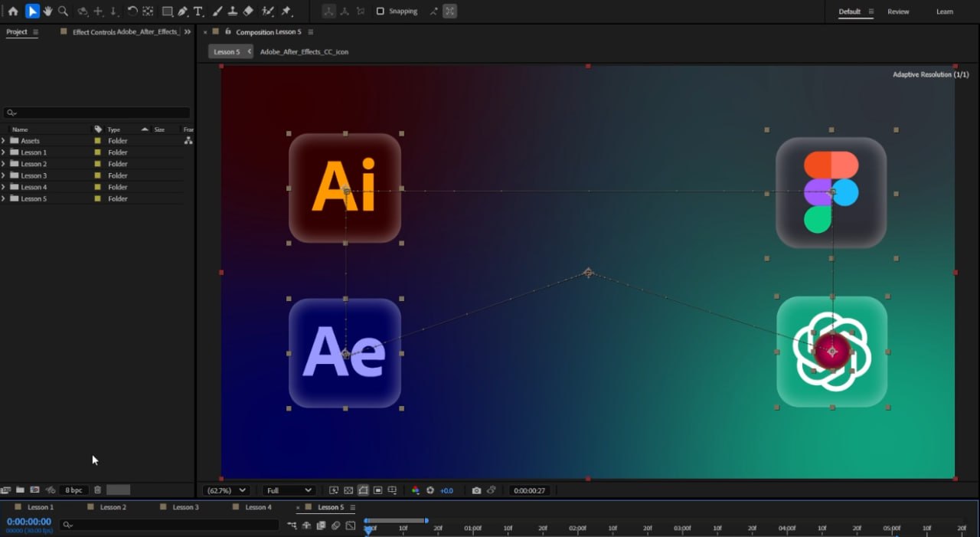
Task: Open the Project panel menu
Action: pyautogui.click(x=35, y=32)
